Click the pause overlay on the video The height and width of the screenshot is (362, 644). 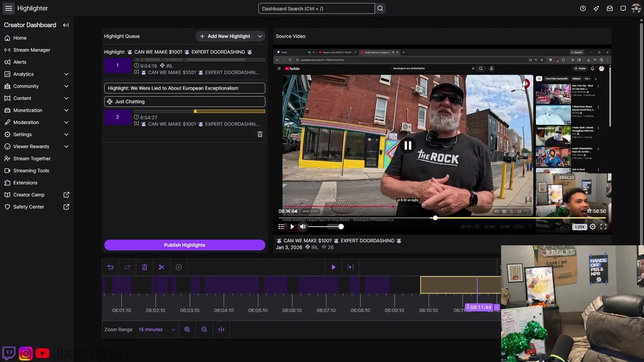(408, 146)
